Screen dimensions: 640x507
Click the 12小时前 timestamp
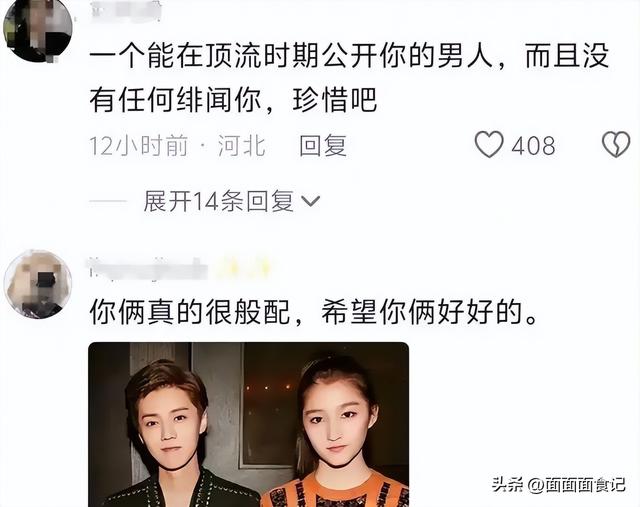point(139,146)
